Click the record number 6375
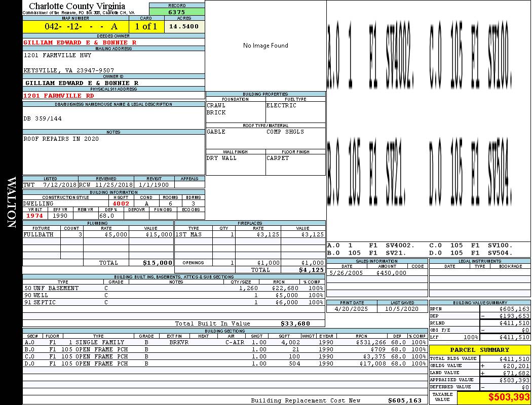This screenshot has height=405, width=532. (x=177, y=12)
